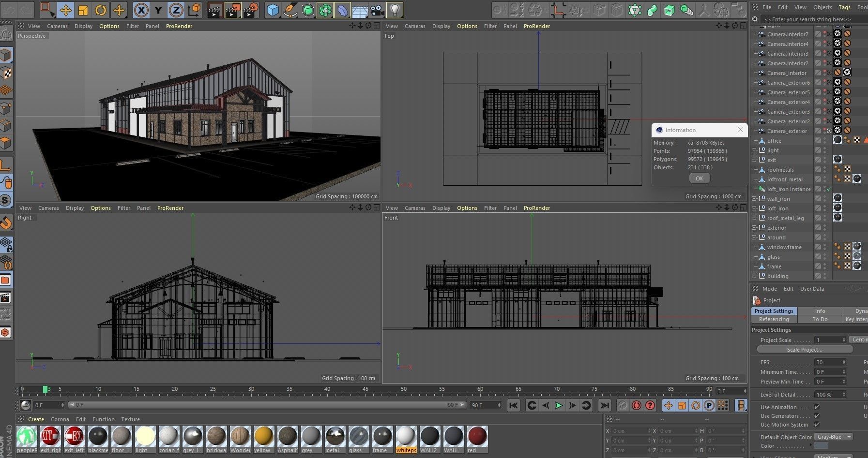The height and width of the screenshot is (458, 868).
Task: Render to Picture Viewer icon
Action: [x=233, y=10]
